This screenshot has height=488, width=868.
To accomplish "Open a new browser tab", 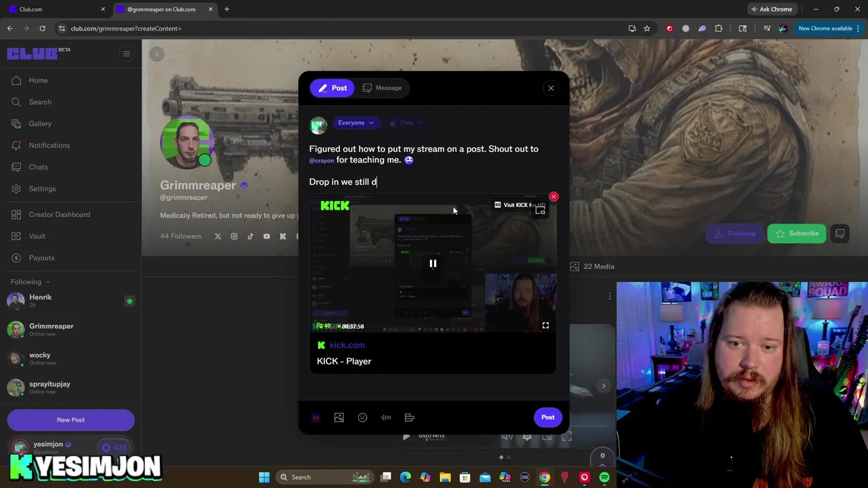I will [227, 9].
